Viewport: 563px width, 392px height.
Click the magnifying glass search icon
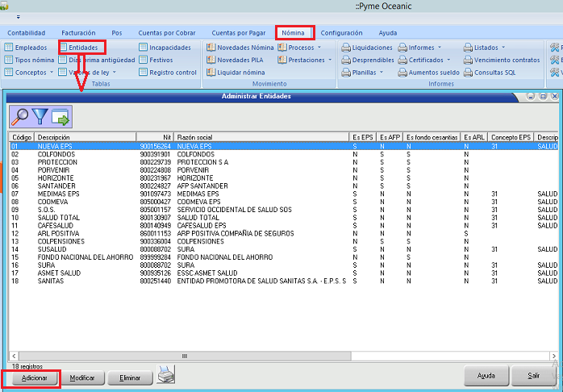point(20,117)
